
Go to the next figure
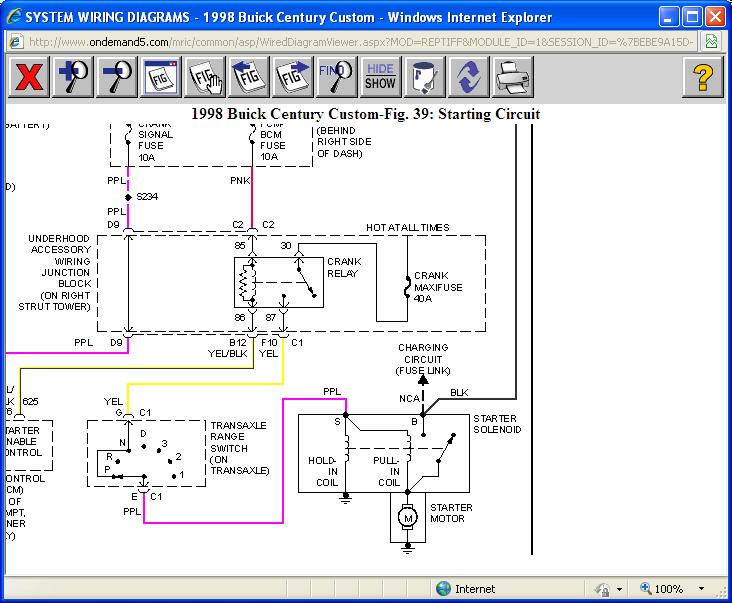[292, 77]
